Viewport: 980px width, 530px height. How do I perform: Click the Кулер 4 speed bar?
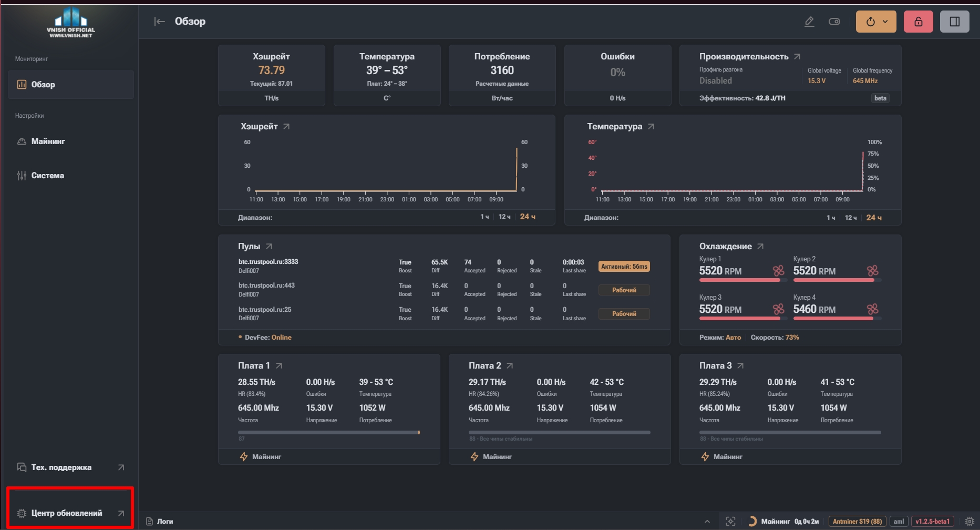point(837,319)
